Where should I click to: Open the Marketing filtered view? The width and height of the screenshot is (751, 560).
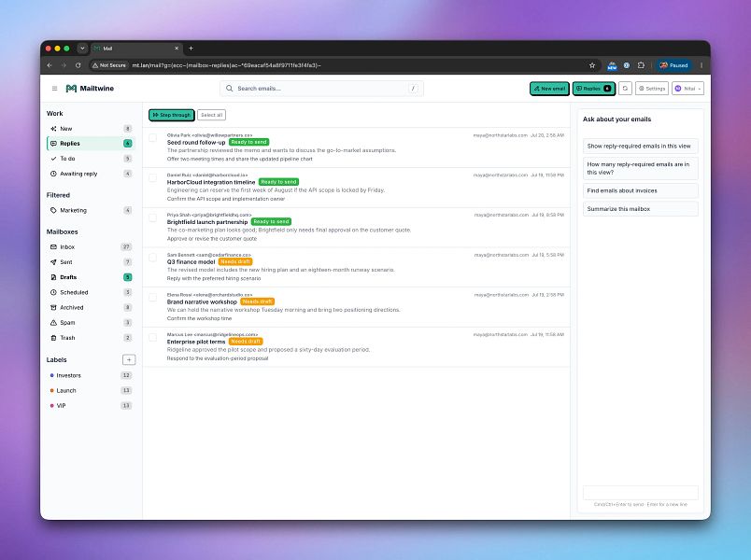click(91, 210)
